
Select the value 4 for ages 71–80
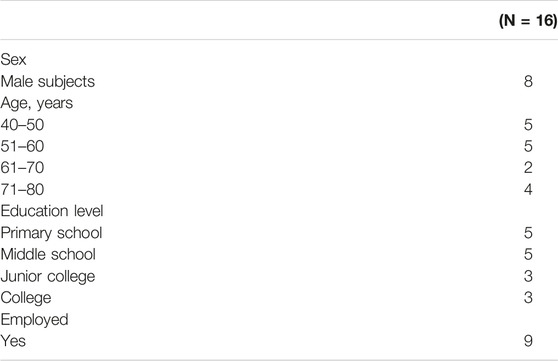tap(528, 189)
